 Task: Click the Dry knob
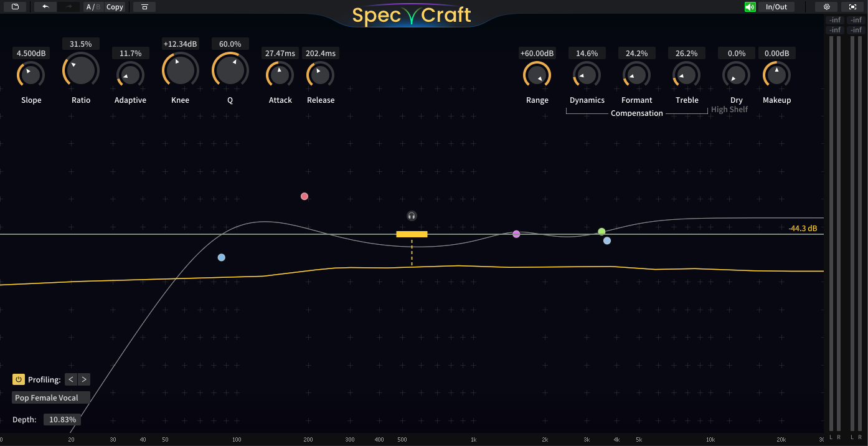[x=736, y=75]
